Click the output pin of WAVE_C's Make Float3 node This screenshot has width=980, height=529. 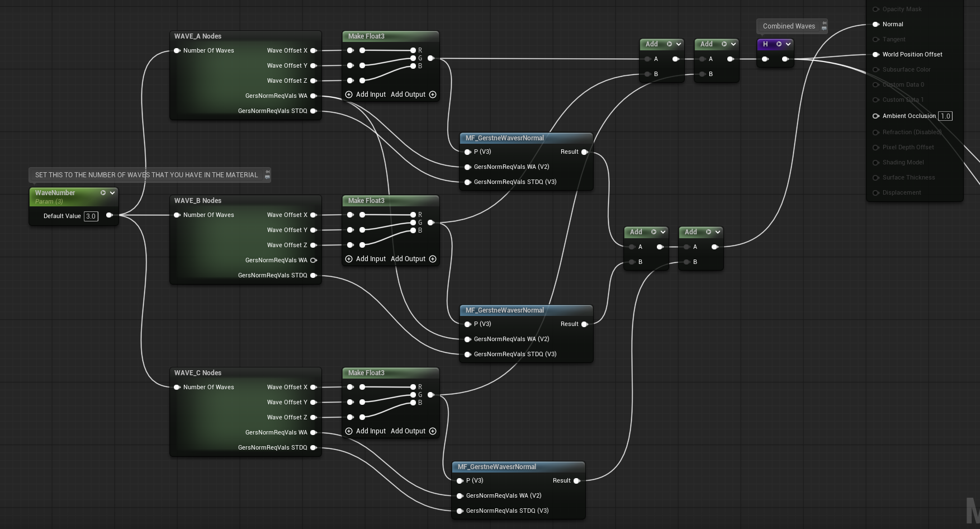click(431, 395)
